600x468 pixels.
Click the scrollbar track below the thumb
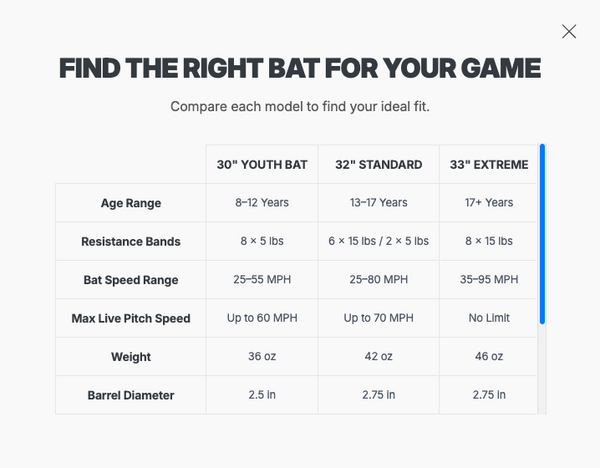click(x=542, y=369)
